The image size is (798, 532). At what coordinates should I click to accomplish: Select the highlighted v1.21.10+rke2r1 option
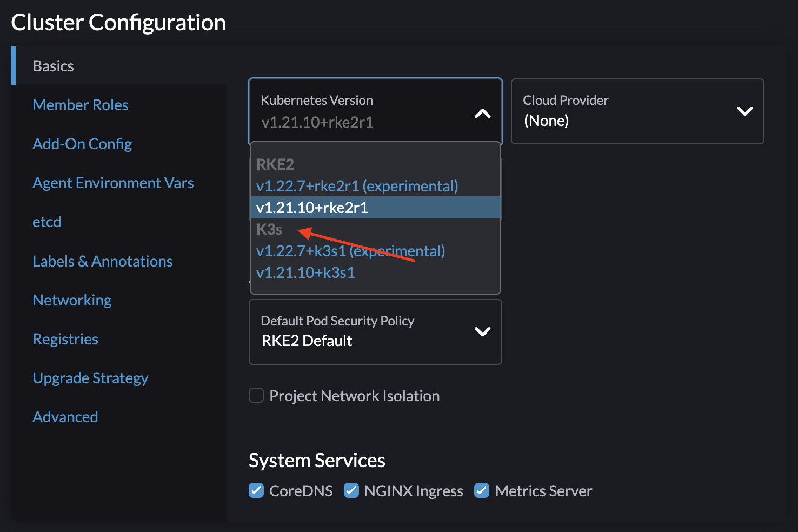(312, 207)
